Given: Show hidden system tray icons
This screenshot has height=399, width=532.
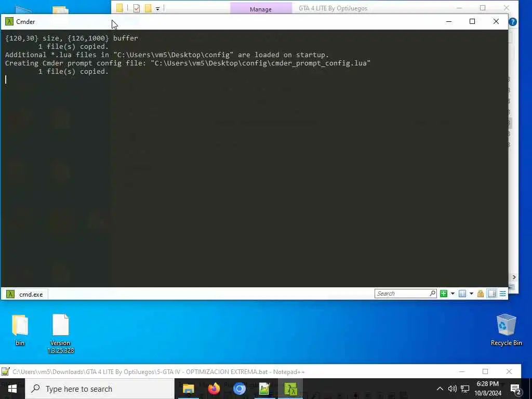Looking at the screenshot, I should point(440,389).
